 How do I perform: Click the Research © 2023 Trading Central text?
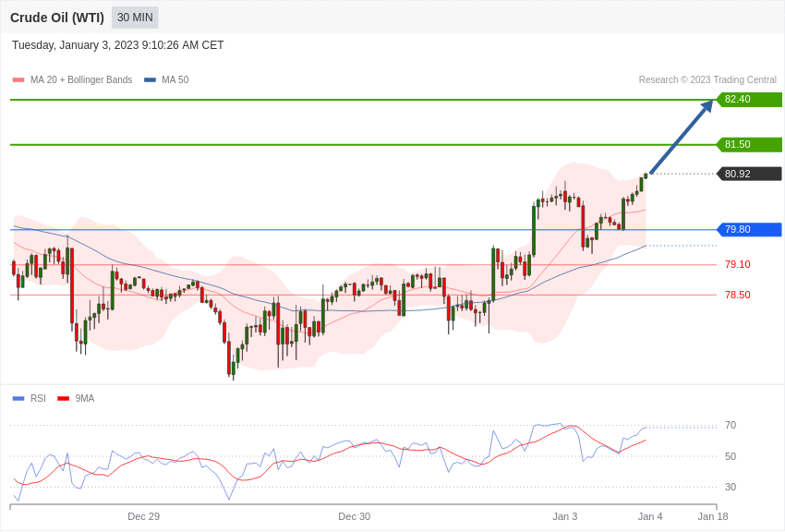pyautogui.click(x=707, y=80)
